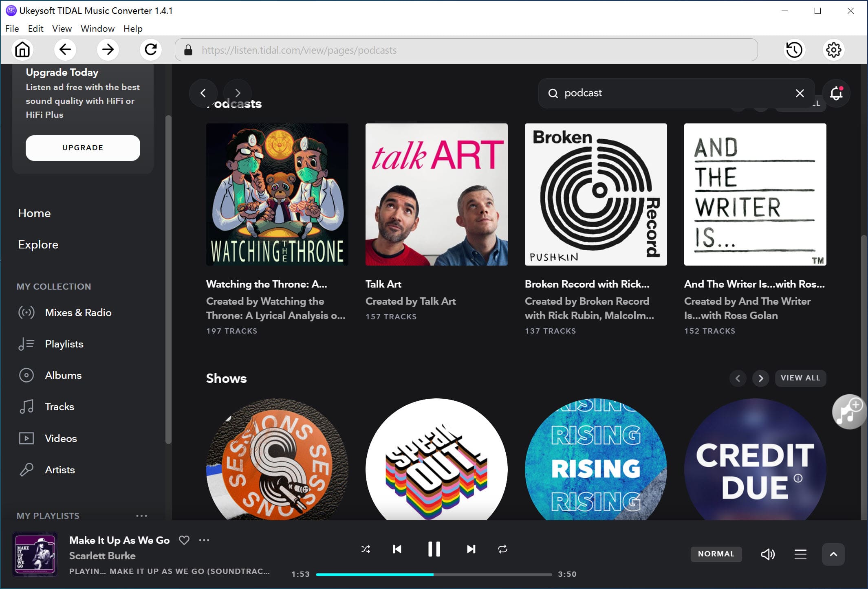
Task: Mute the volume speaker icon
Action: (768, 554)
